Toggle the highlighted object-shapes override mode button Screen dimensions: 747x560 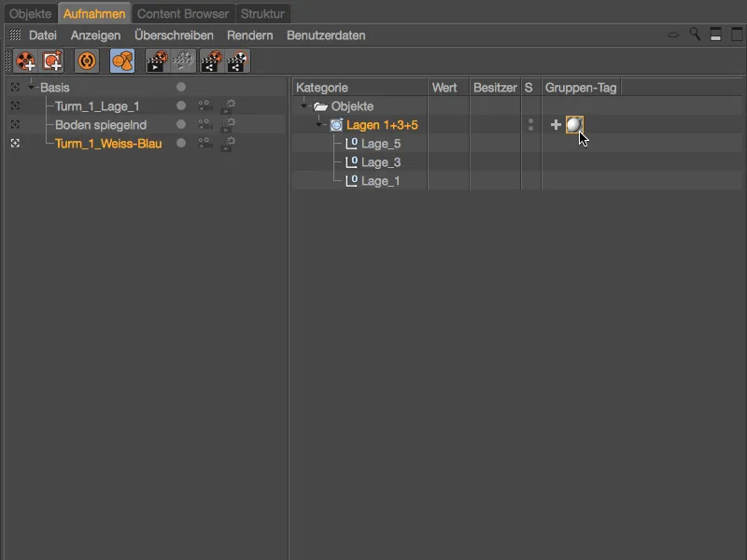click(x=122, y=61)
